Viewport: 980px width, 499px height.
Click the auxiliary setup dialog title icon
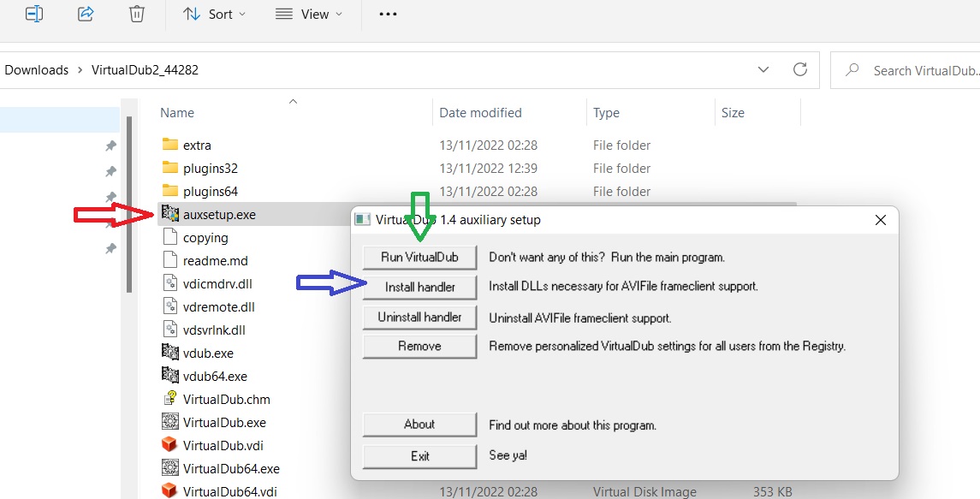363,219
